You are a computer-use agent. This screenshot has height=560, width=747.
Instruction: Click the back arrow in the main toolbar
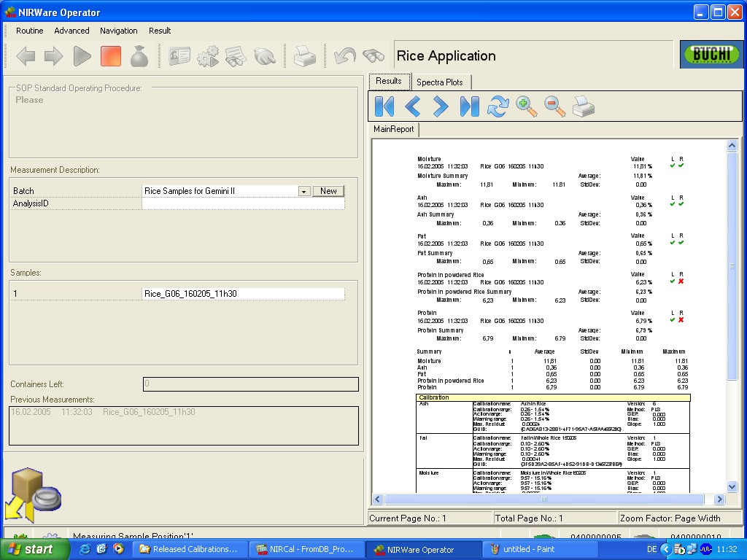point(26,56)
